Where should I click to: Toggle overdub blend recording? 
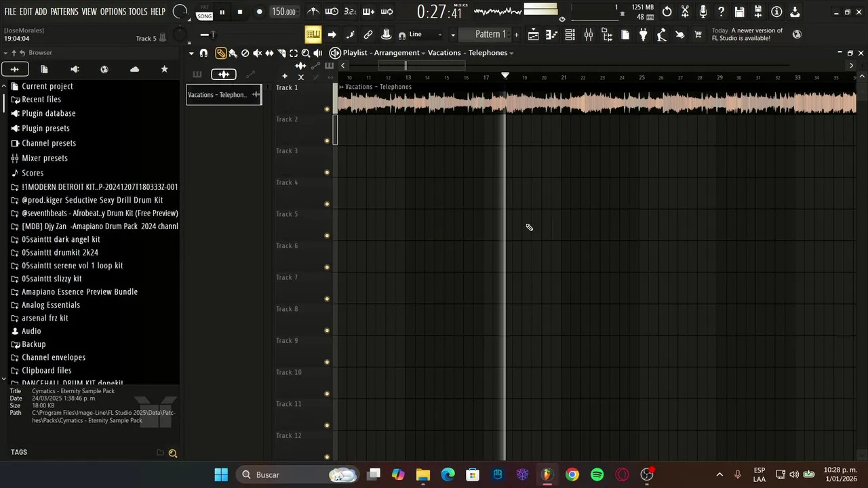click(x=368, y=12)
